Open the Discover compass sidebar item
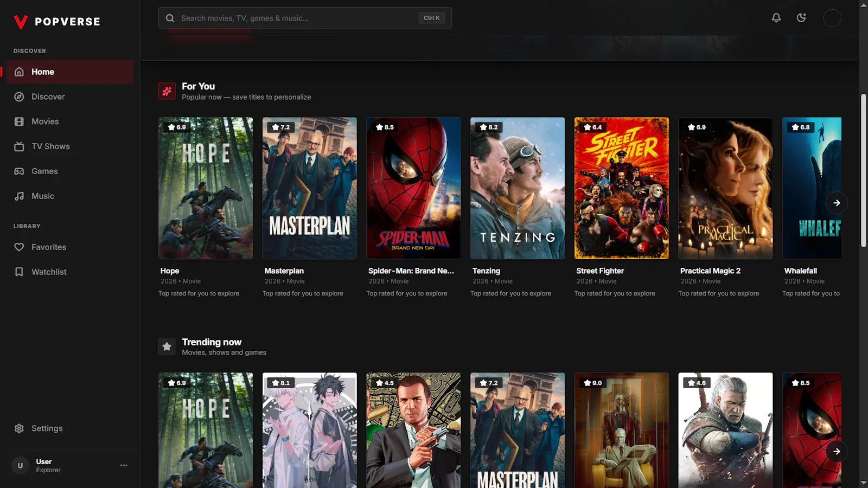The image size is (868, 488). tap(70, 97)
